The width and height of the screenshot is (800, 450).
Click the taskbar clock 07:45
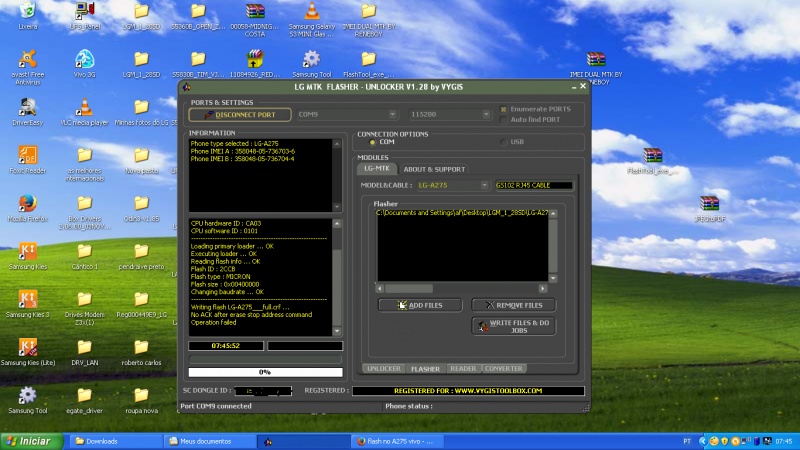click(784, 441)
